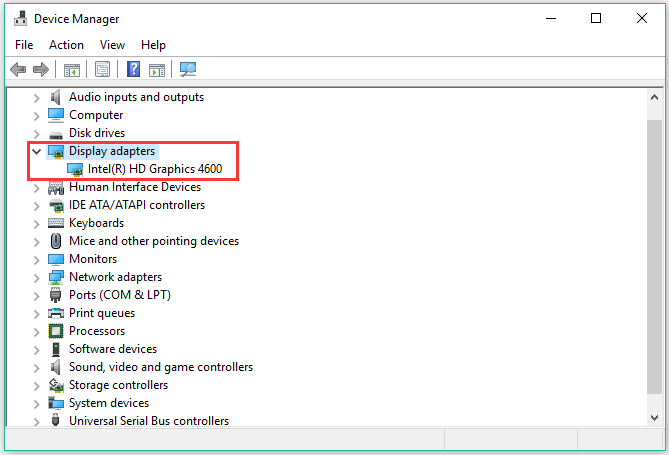Select Sound, video and game controllers label

161,367
